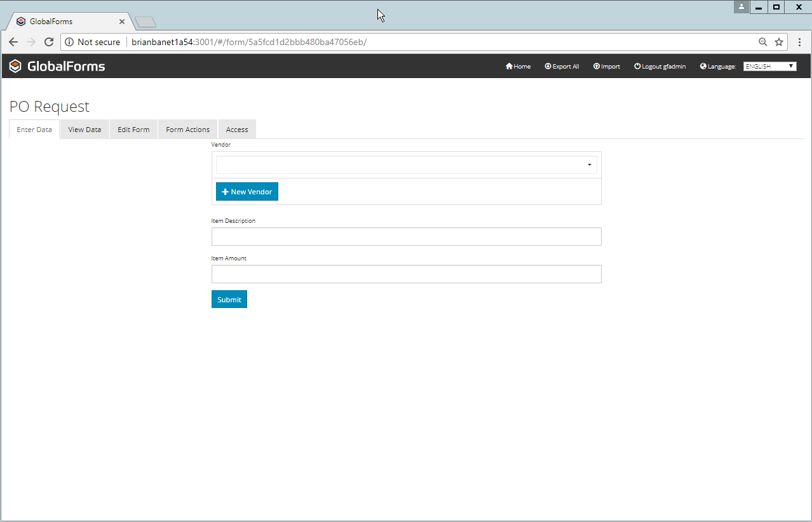Open the Language selector showing ENGLISH
This screenshot has height=522, width=812.
769,67
